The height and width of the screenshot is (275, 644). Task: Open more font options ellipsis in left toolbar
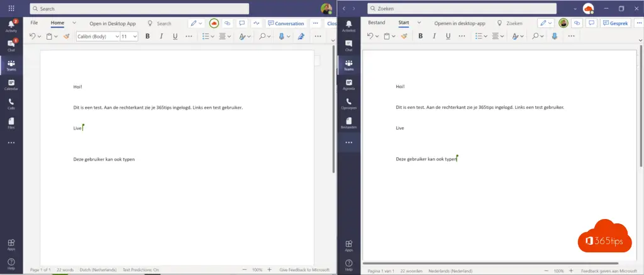(189, 36)
